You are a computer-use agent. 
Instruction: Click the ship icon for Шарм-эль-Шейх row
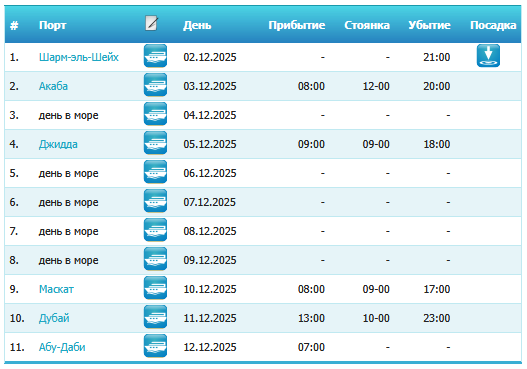click(x=155, y=56)
